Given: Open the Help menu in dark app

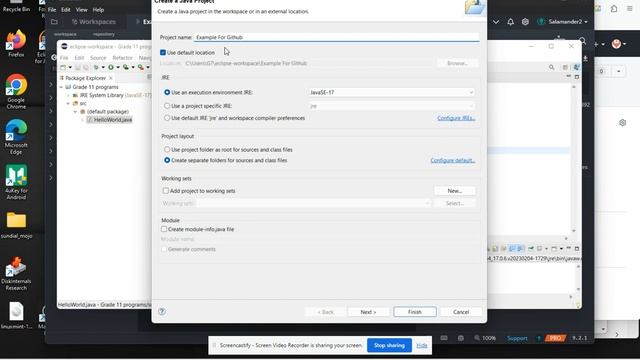Looking at the screenshot, I should [98, 9].
